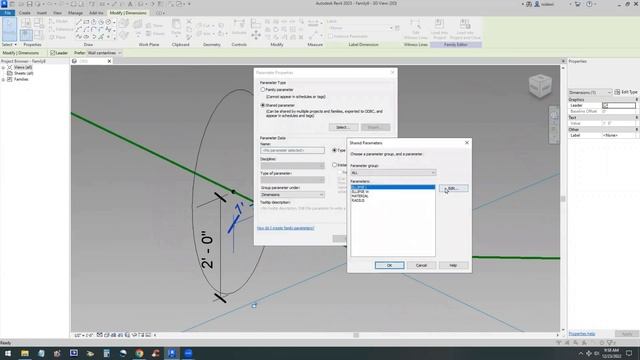Select the Start-End-Radius Arc tool
Image resolution: width=640 pixels, height=360 pixels.
(79, 29)
